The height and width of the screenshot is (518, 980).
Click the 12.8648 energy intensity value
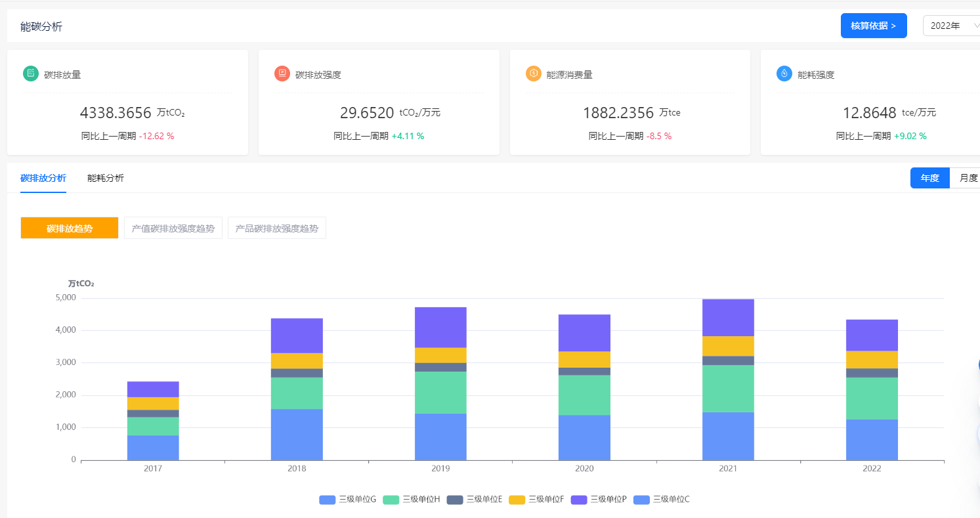870,113
